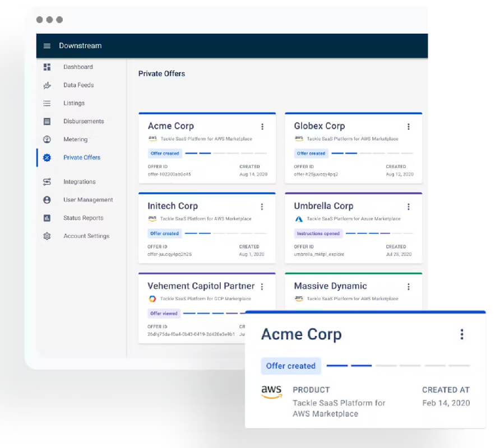Click the Offer created badge on the enlarged Acme Corp card

[x=291, y=366]
